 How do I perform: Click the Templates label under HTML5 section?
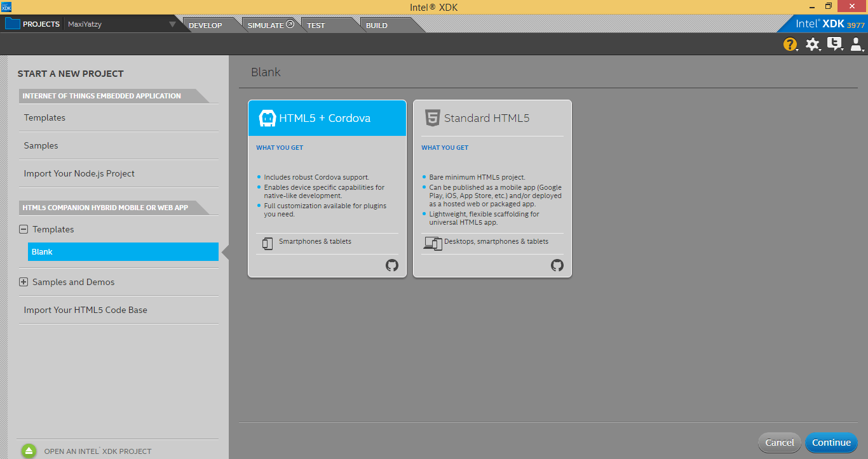coord(53,230)
